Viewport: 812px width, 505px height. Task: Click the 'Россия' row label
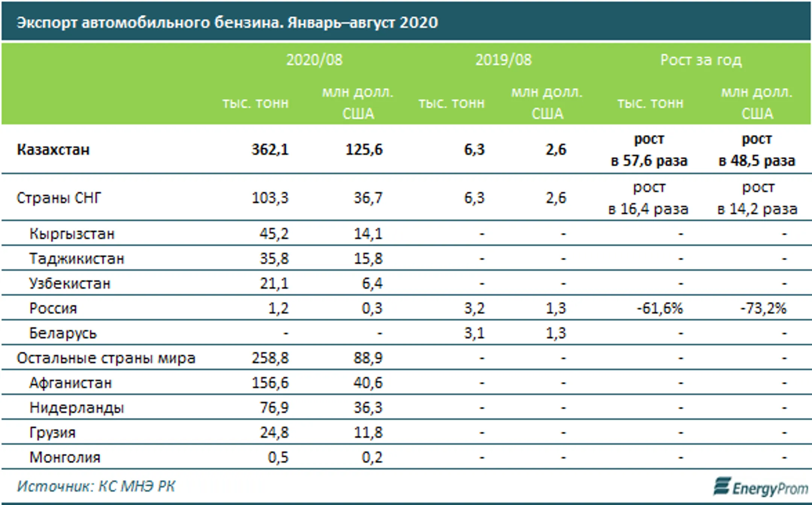pos(53,308)
